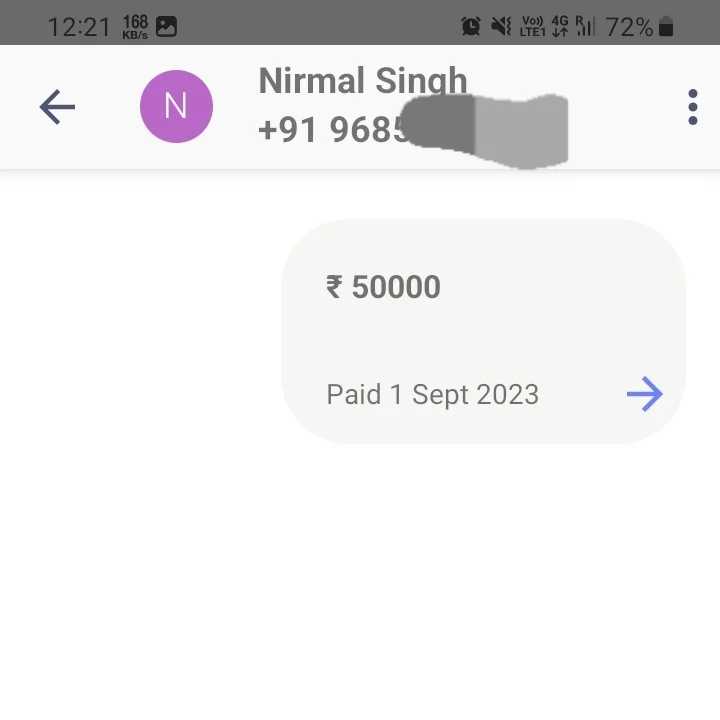This screenshot has height=720, width=720.
Task: Tap the image notification icon in status bar
Action: pos(166,26)
